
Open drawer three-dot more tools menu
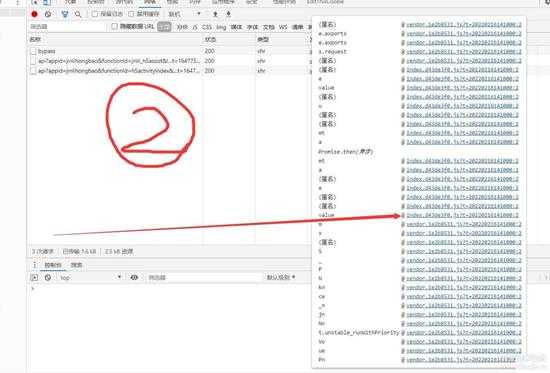coord(34,265)
